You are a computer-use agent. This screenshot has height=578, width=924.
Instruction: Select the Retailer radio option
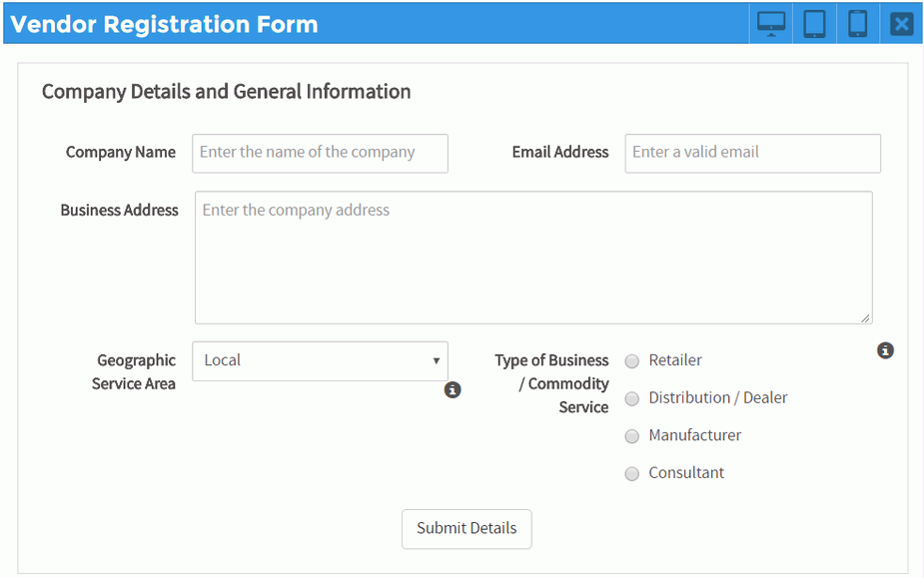point(631,361)
